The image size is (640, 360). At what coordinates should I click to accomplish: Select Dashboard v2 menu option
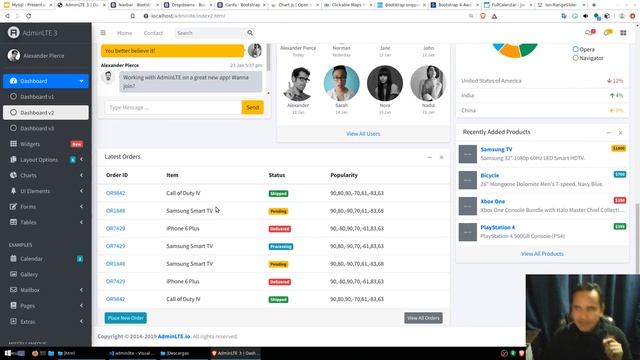[46, 113]
